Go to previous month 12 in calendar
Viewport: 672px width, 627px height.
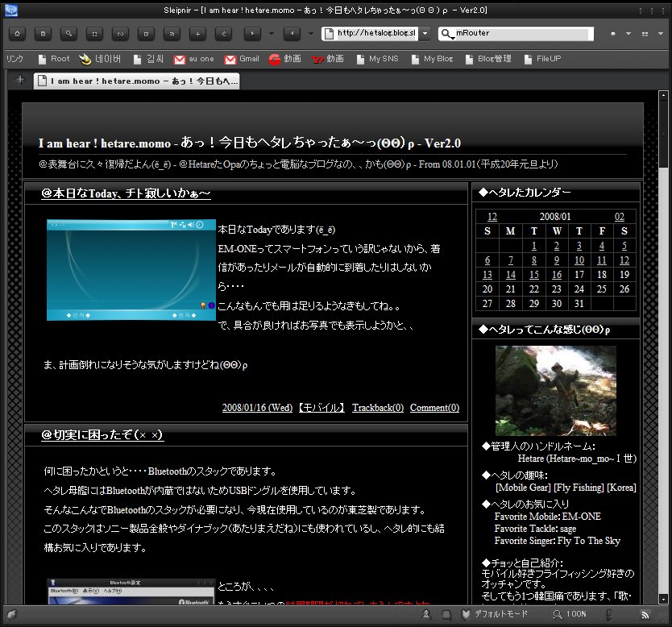point(492,217)
